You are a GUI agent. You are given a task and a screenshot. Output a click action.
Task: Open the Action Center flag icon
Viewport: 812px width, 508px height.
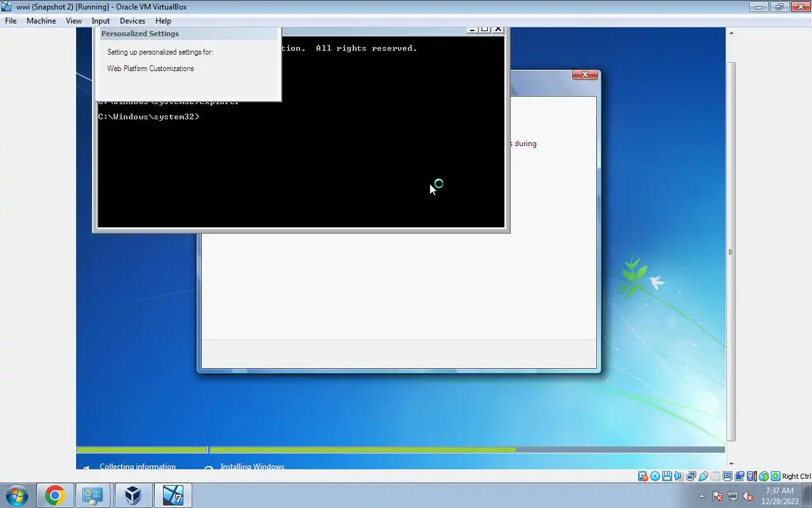(717, 496)
